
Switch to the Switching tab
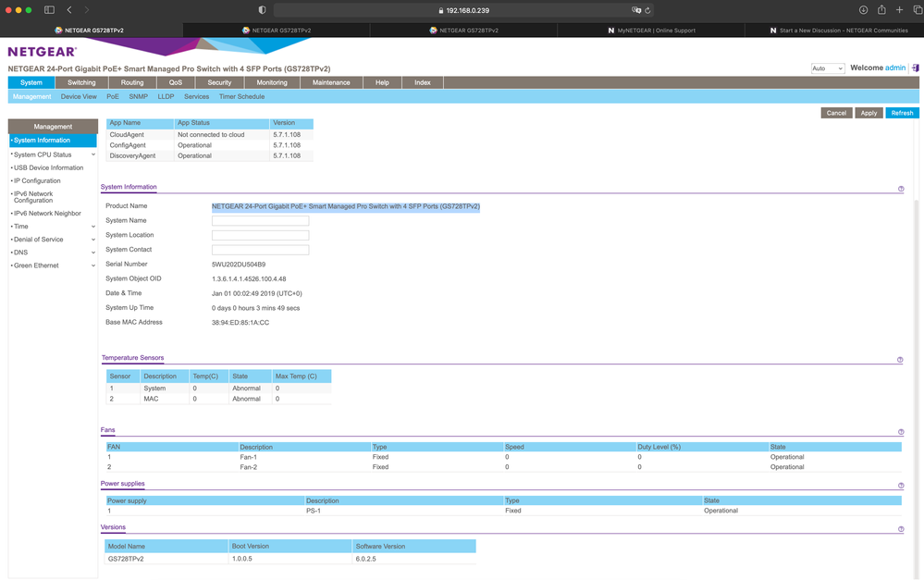(81, 82)
